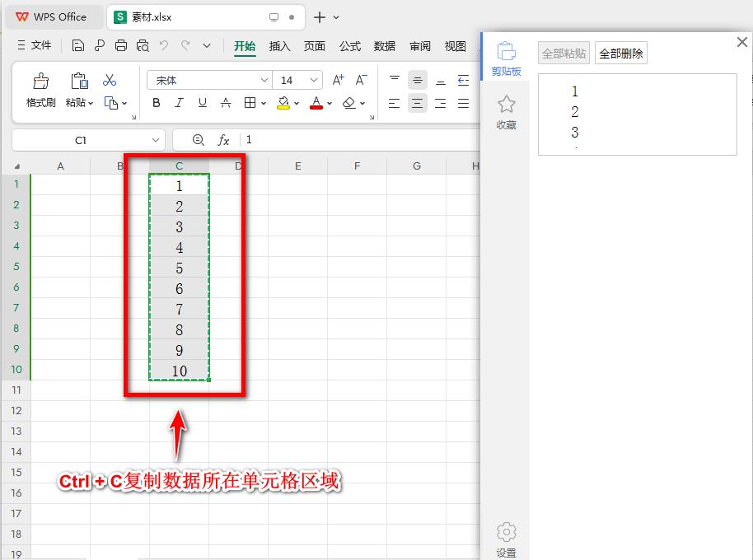
Task: Select the WPS Office home tab
Action: 54,16
